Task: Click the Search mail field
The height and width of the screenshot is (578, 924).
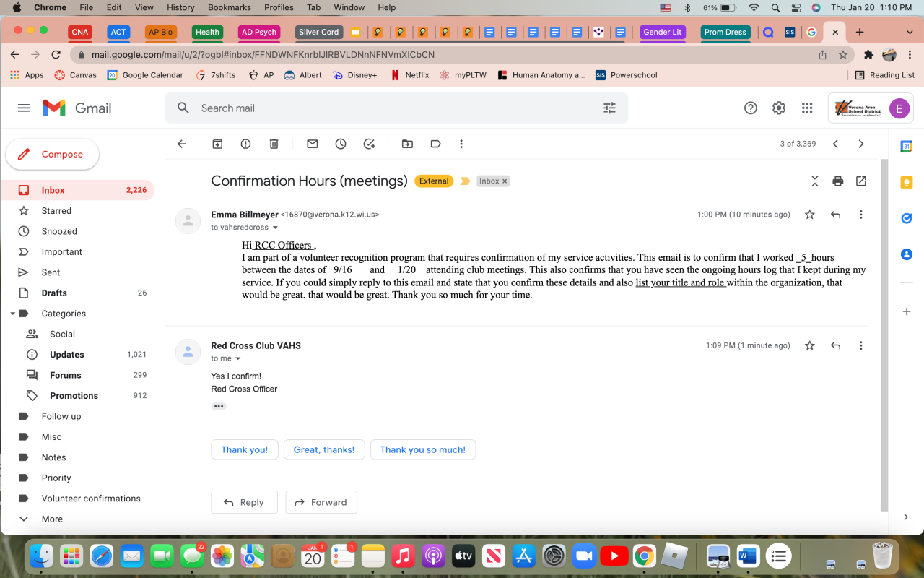Action: tap(396, 108)
